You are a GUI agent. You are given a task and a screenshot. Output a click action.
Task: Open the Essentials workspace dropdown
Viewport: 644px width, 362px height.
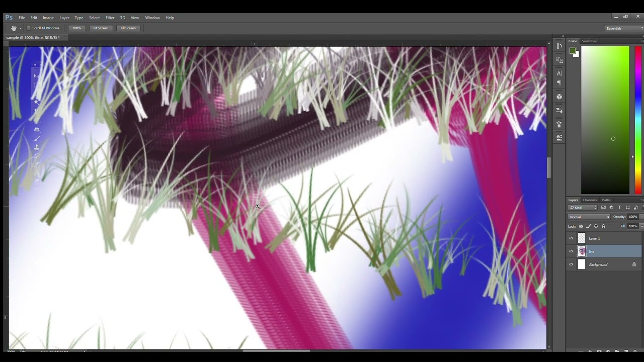pyautogui.click(x=624, y=28)
